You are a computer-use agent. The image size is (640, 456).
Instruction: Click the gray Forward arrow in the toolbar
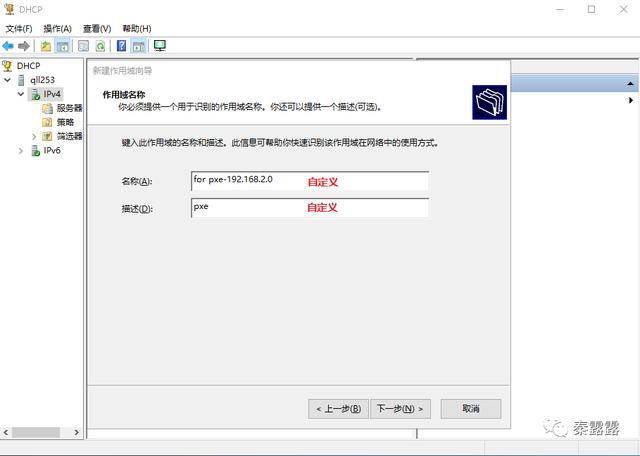(24, 46)
